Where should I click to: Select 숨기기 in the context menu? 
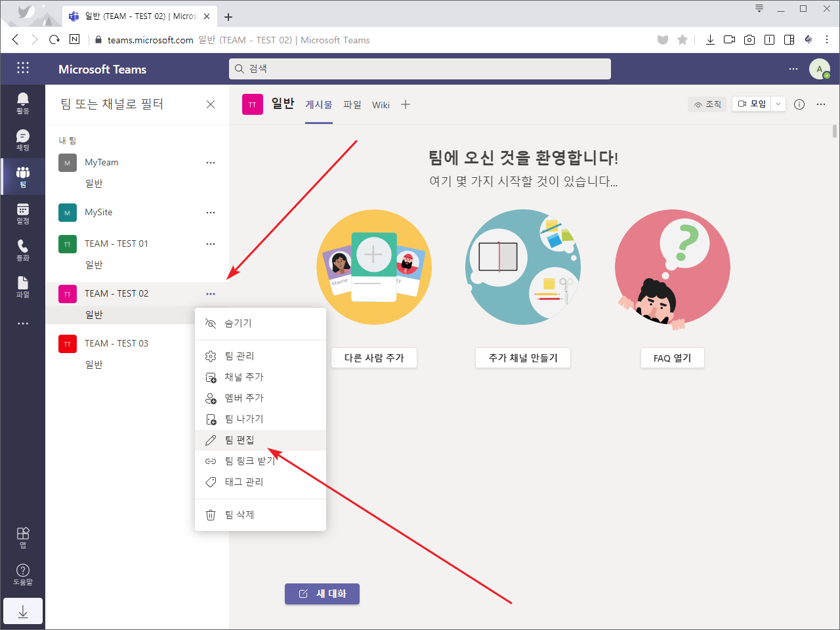tap(261, 323)
